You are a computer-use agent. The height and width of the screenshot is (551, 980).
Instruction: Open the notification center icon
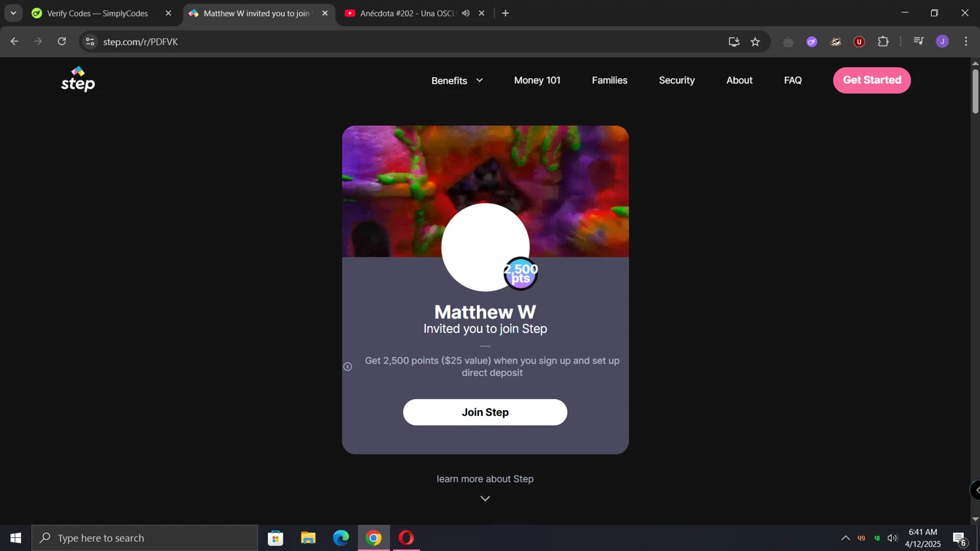click(960, 539)
